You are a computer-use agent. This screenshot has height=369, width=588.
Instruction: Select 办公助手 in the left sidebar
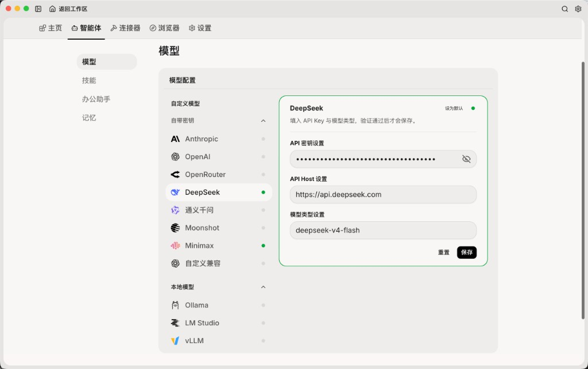pos(96,99)
